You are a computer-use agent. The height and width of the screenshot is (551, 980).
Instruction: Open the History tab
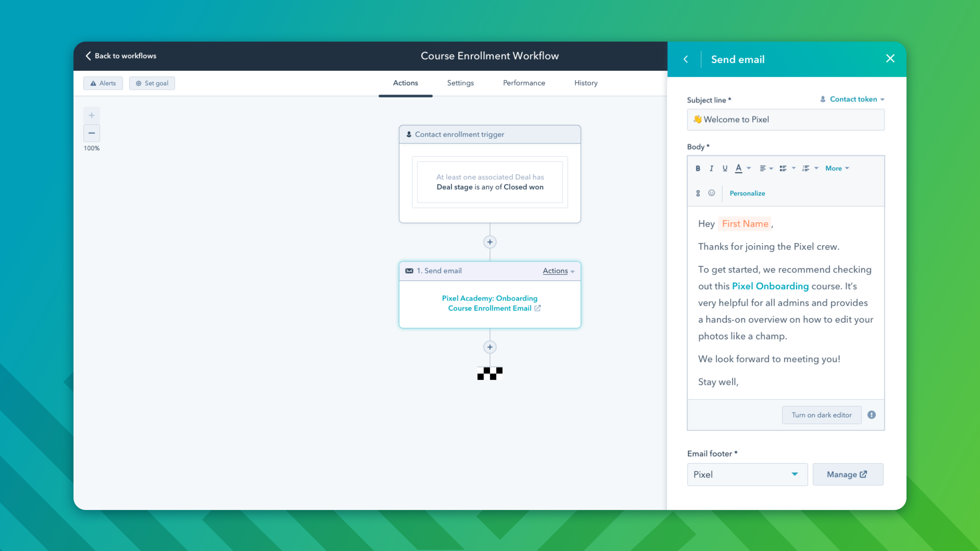pyautogui.click(x=586, y=83)
